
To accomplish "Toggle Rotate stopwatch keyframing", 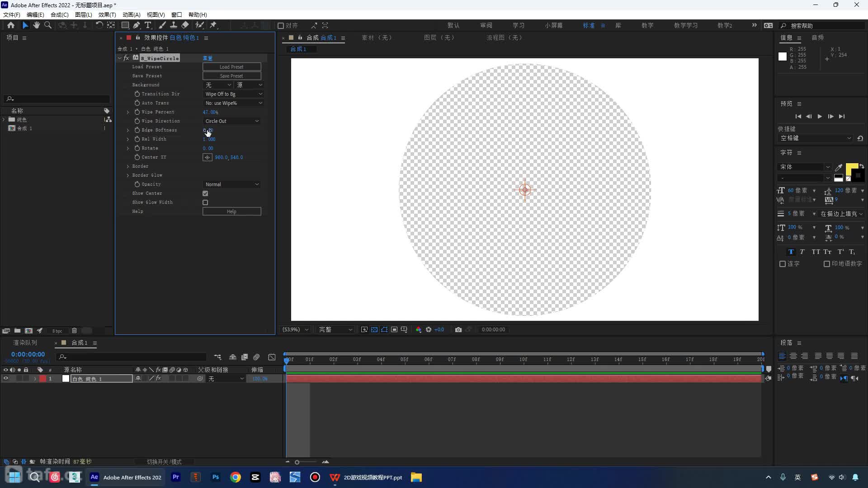I will tap(137, 148).
